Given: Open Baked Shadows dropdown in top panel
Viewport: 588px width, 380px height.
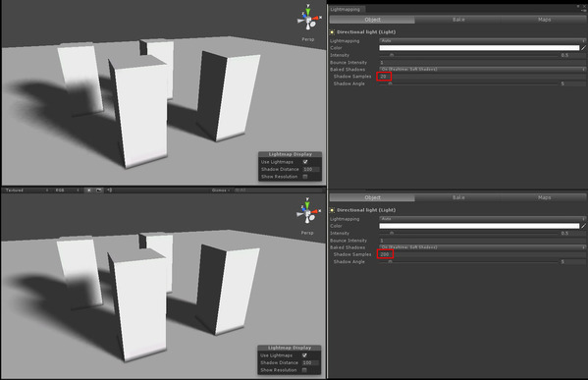Looking at the screenshot, I should (482, 70).
